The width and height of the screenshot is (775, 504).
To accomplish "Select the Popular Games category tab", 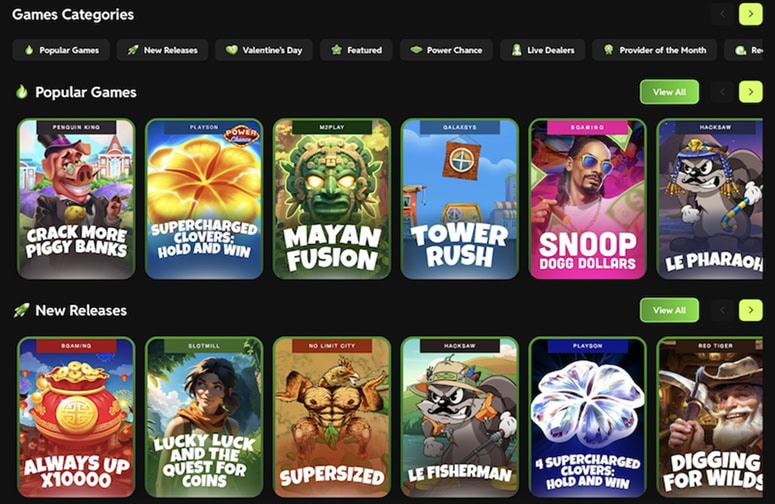I will [x=61, y=50].
